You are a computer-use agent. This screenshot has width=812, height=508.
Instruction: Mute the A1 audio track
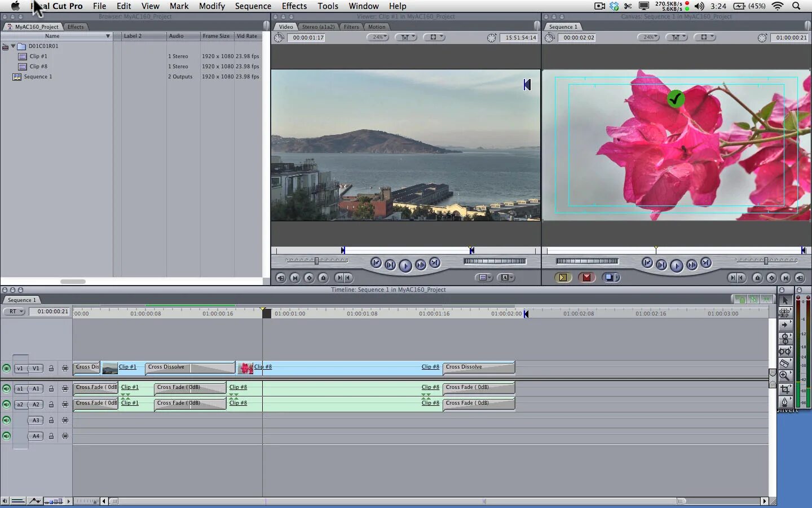pyautogui.click(x=6, y=388)
